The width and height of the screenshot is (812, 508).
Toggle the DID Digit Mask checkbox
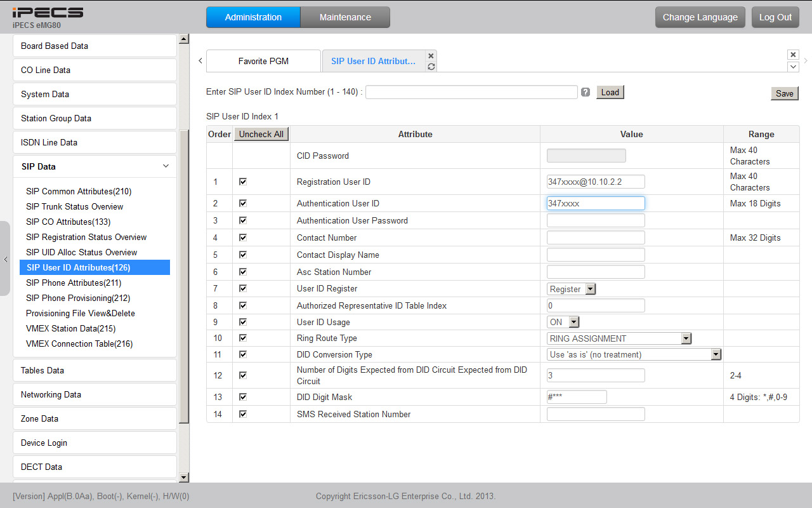243,397
